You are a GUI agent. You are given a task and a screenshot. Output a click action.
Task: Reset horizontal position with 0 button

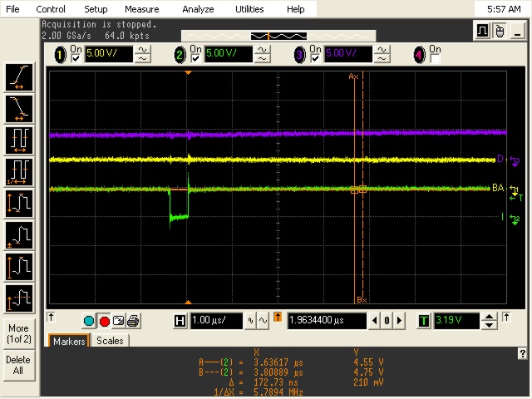click(x=387, y=320)
